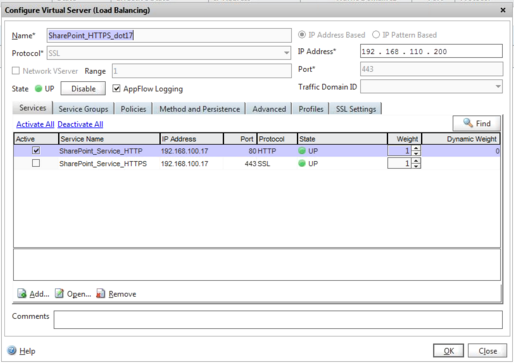Click IP address of SharePoint_Service_HTTPS row

pyautogui.click(x=184, y=164)
